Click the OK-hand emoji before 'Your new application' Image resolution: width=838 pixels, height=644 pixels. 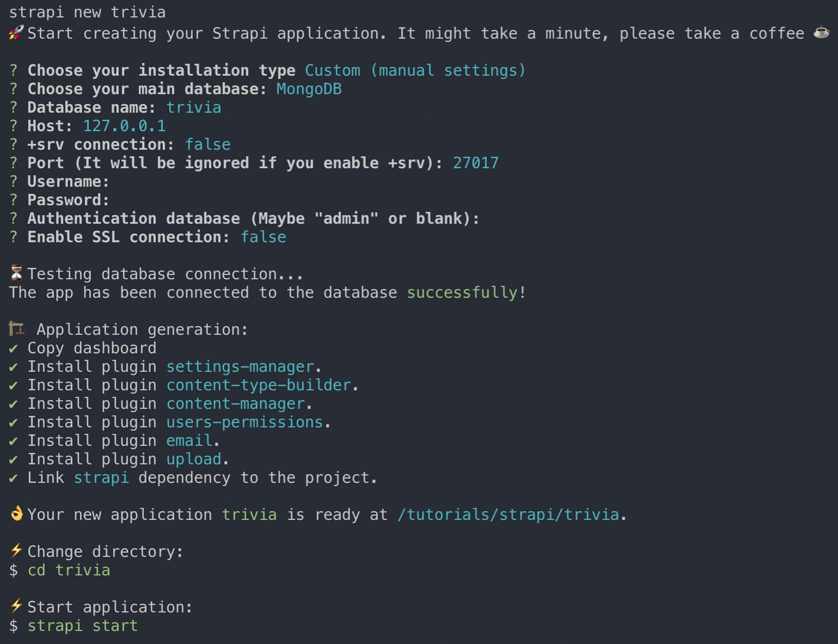pyautogui.click(x=17, y=514)
